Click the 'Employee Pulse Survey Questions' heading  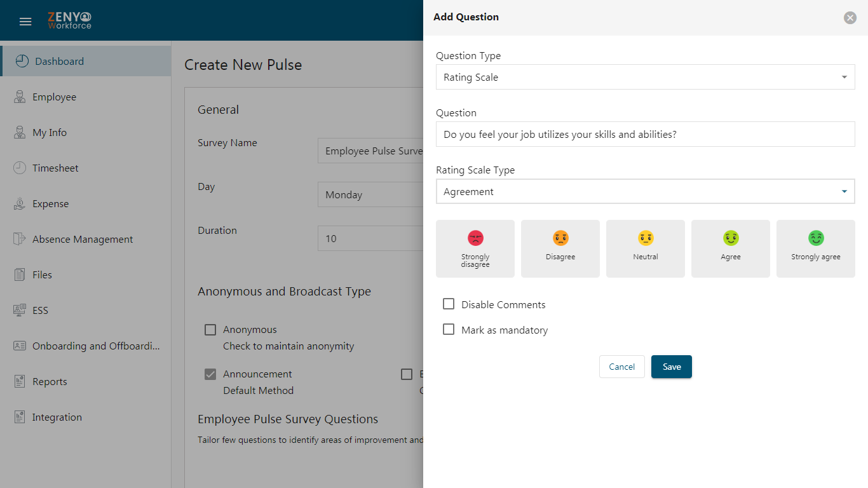point(288,419)
